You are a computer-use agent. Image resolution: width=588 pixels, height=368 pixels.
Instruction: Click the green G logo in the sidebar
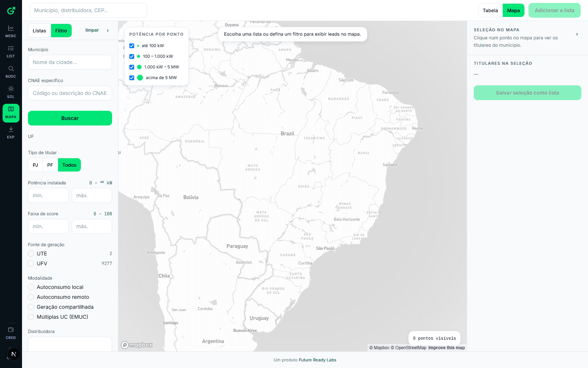click(x=11, y=11)
